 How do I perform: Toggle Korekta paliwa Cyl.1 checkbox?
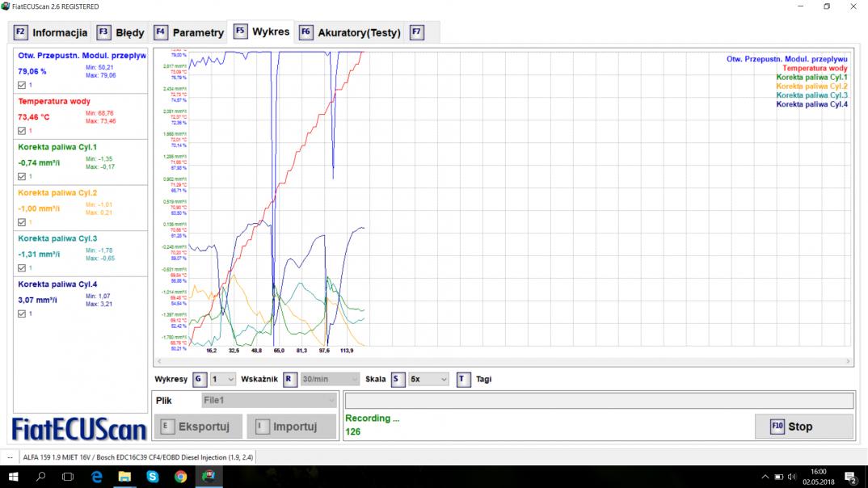[22, 176]
